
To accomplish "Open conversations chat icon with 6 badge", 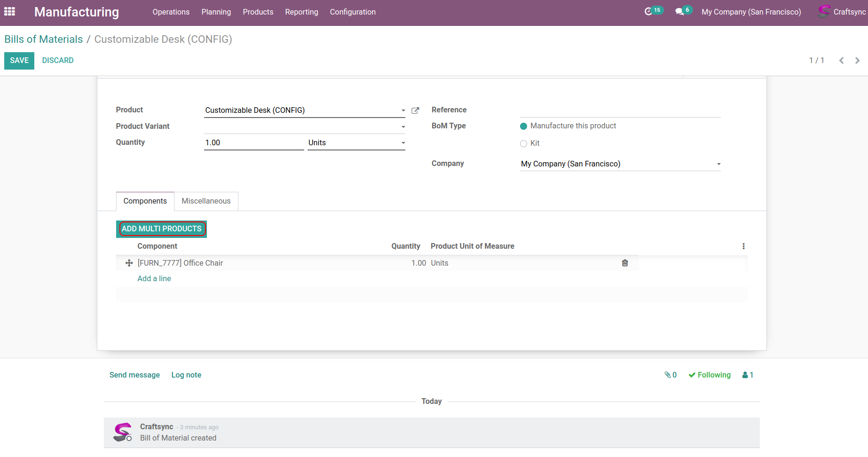I will 679,12.
